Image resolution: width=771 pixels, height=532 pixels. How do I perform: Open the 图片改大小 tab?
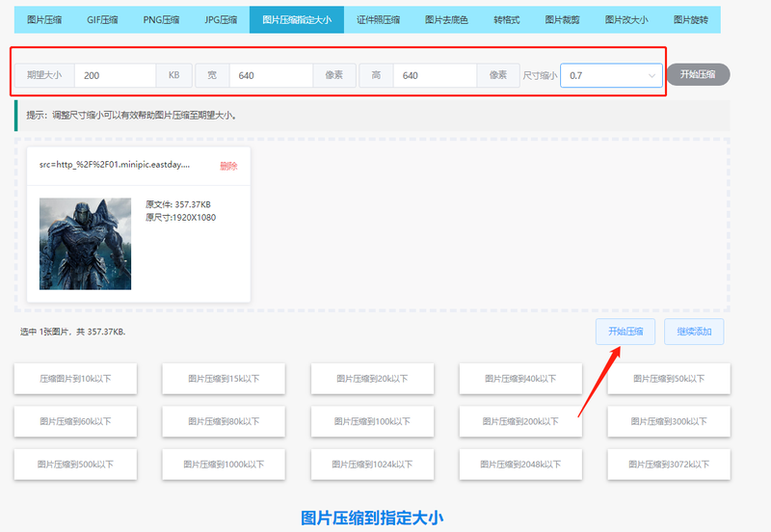pos(626,19)
